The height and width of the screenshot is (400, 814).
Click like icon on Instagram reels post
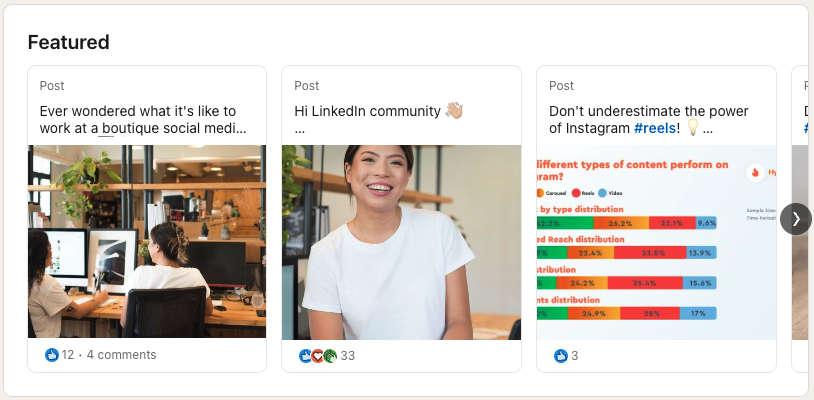pos(561,356)
